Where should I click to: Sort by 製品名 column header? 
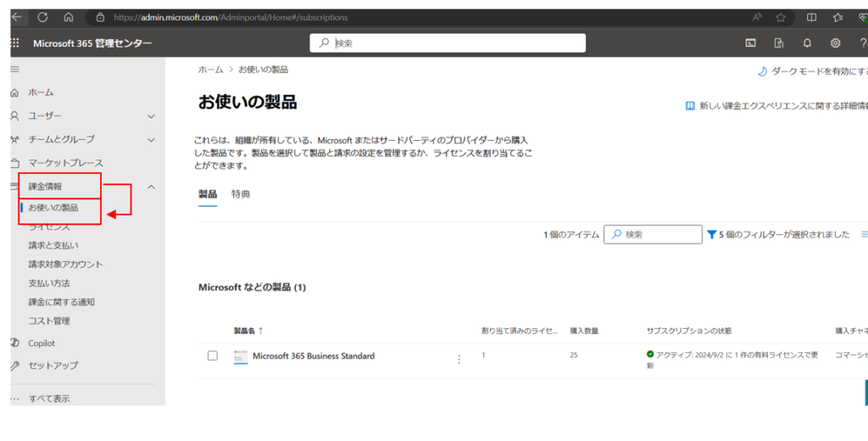click(x=248, y=331)
